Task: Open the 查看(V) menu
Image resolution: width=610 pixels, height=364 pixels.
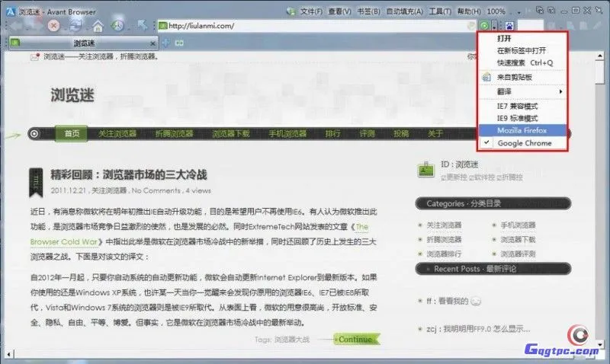Action: click(339, 11)
